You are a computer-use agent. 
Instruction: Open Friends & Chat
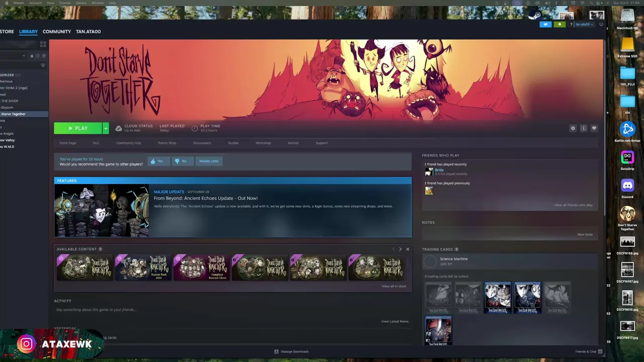pos(589,351)
